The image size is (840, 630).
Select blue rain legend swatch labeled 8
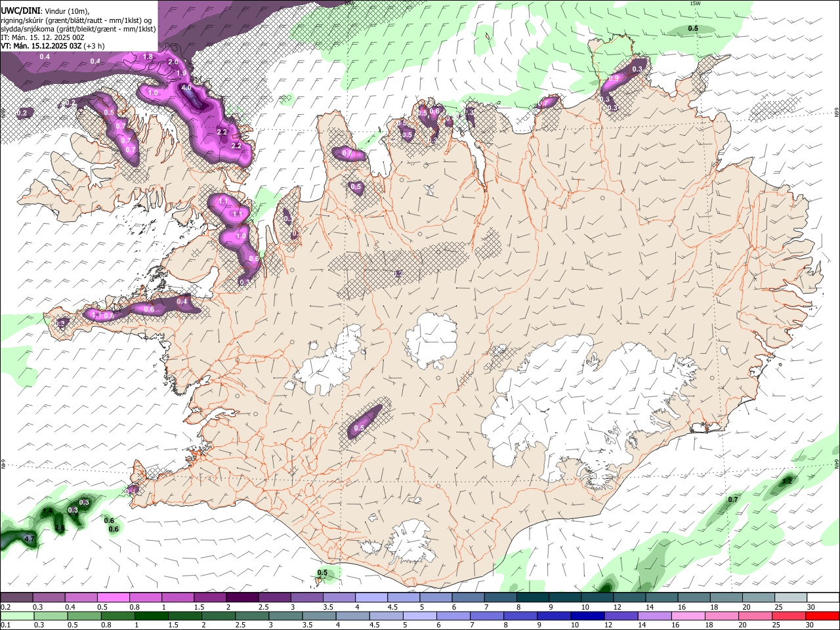(520, 616)
